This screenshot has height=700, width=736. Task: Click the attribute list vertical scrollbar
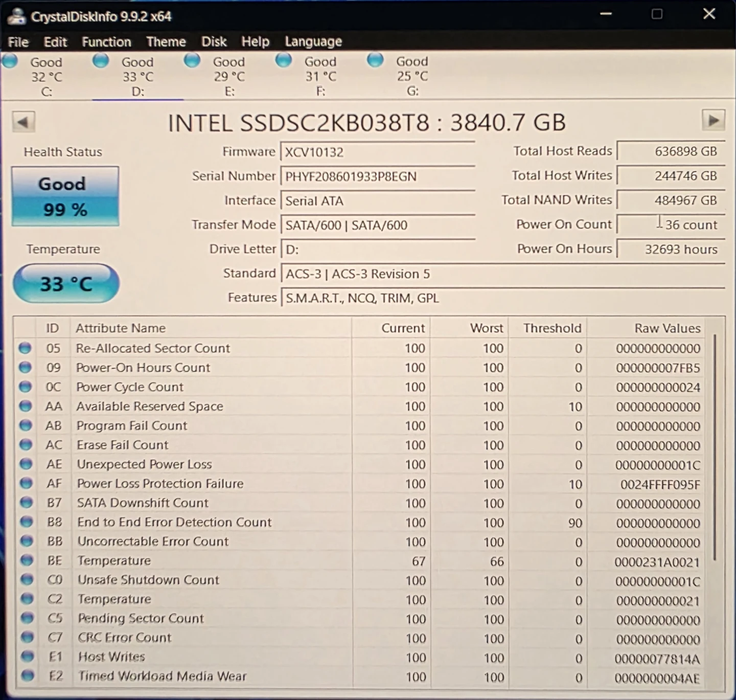coord(715,447)
